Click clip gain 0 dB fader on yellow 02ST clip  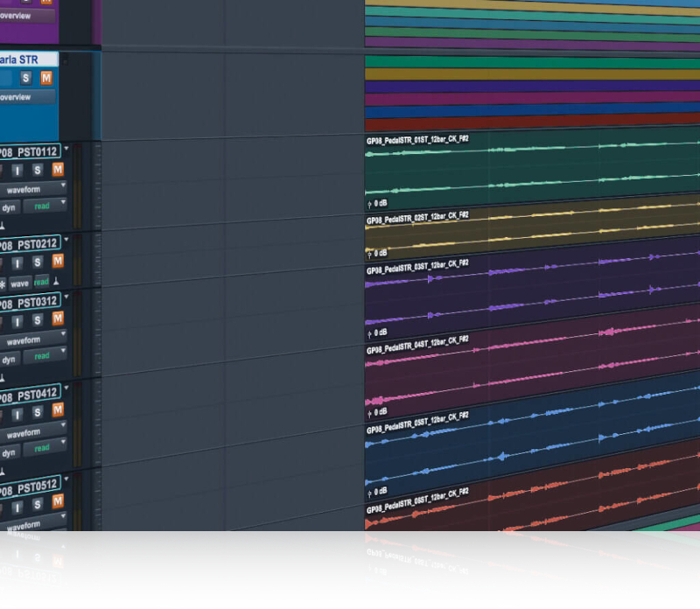click(377, 254)
